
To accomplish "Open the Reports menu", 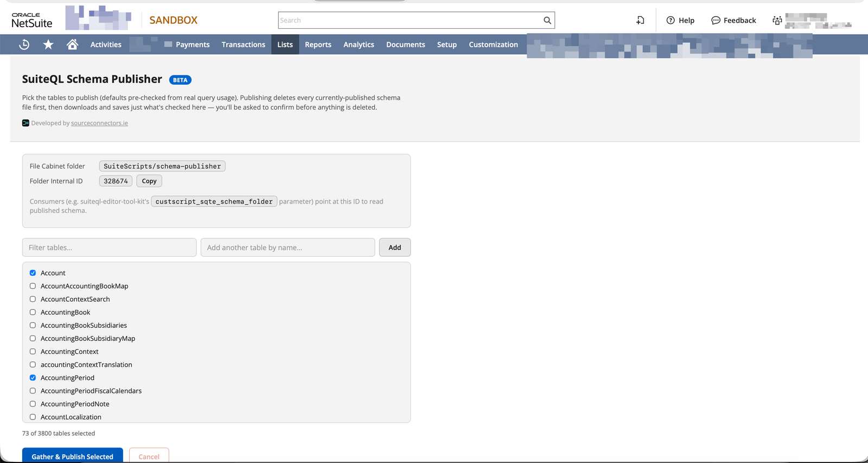I will (x=318, y=45).
